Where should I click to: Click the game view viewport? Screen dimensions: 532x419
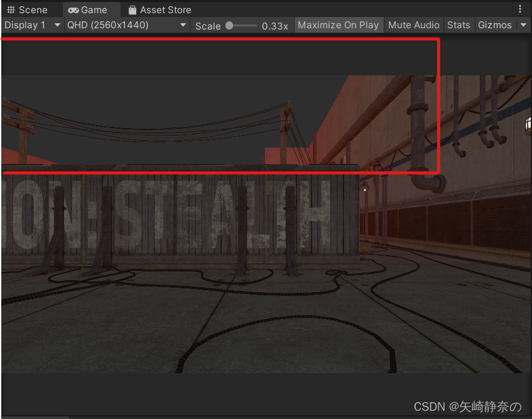266,224
